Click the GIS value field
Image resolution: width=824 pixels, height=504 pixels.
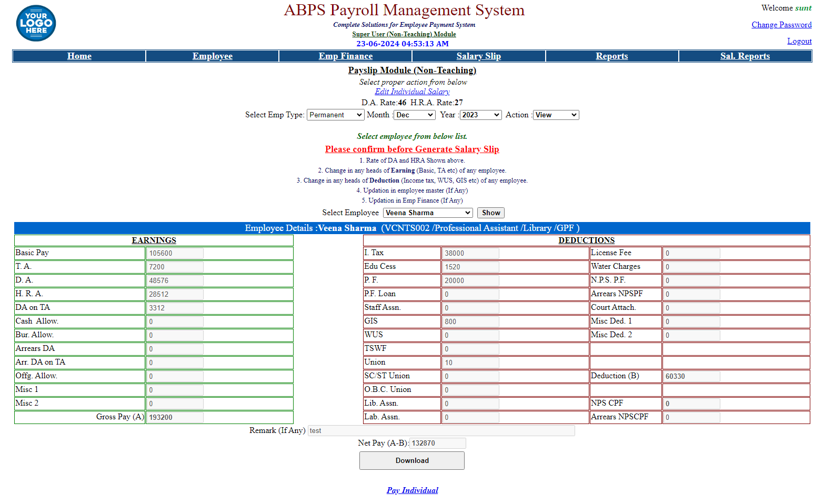coord(470,321)
